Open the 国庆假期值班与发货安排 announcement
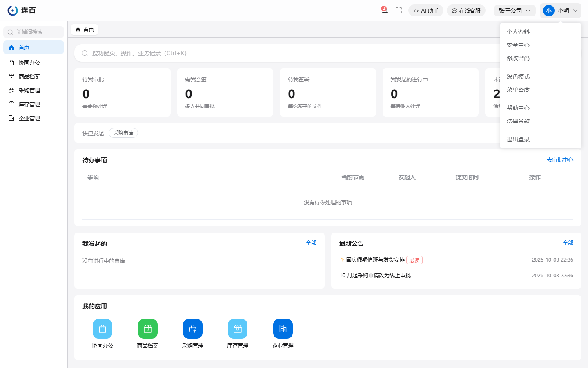The width and height of the screenshot is (588, 368). 375,260
